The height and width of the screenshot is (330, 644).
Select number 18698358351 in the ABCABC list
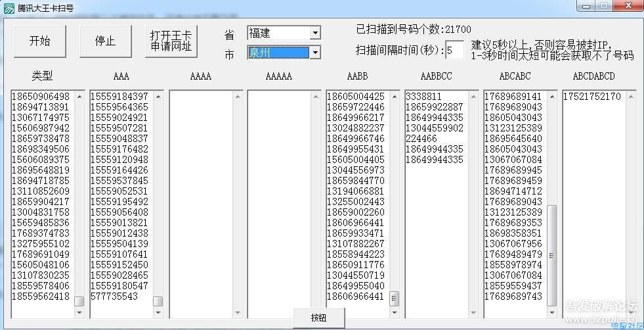(x=514, y=233)
